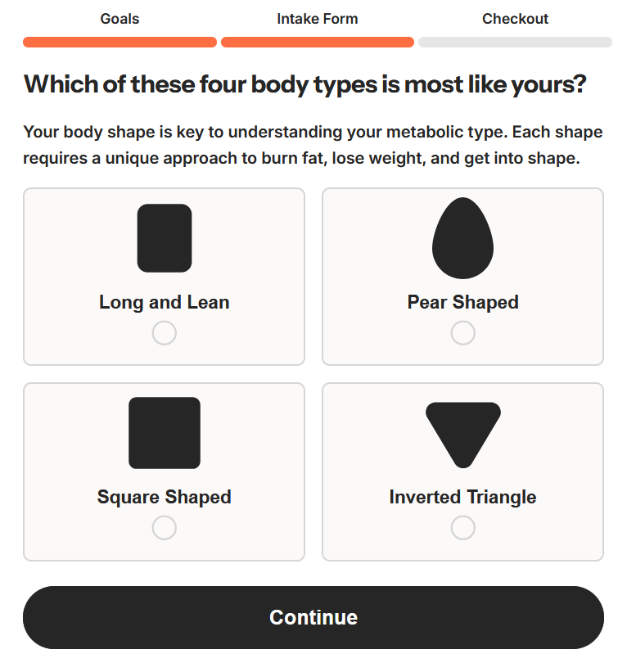Switch to the Intake Form step
The height and width of the screenshot is (672, 627).
tap(318, 19)
